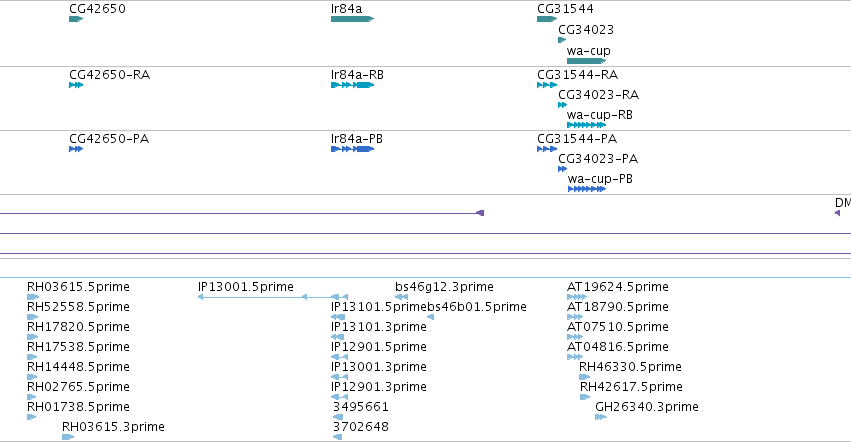This screenshot has width=851, height=442.
Task: Select transcript Ir84a-RB
Action: pyautogui.click(x=357, y=74)
